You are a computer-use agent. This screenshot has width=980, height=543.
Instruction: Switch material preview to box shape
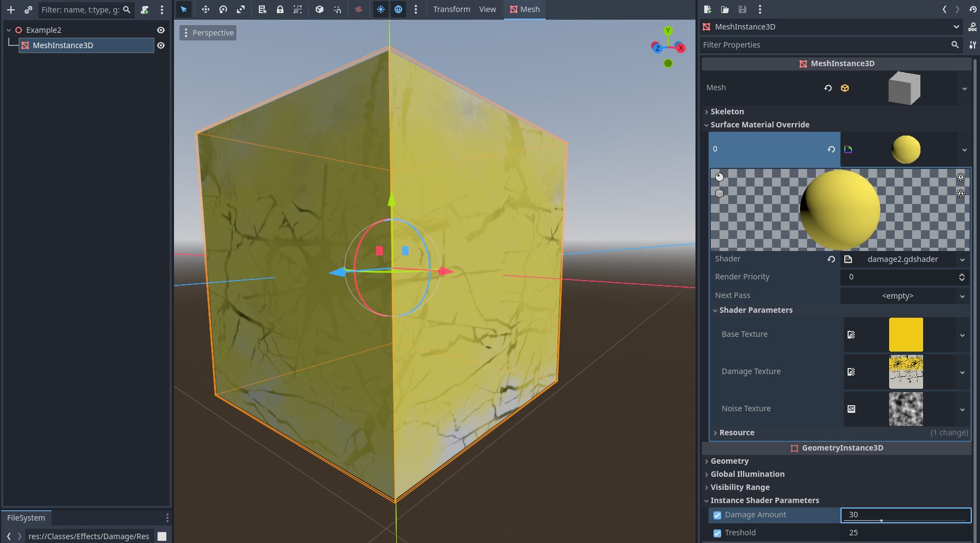(720, 193)
